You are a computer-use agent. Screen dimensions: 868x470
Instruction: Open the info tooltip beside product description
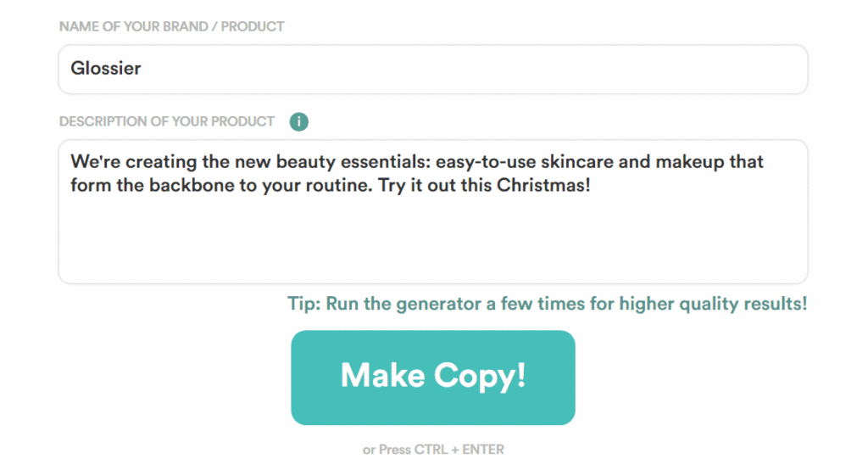pos(299,121)
